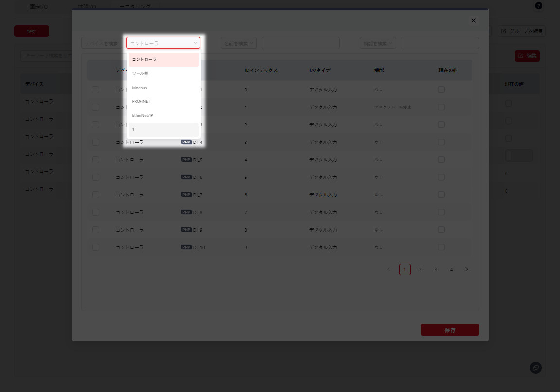Click the PNP badge on DI_5 row
The width and height of the screenshot is (560, 392).
(186, 160)
